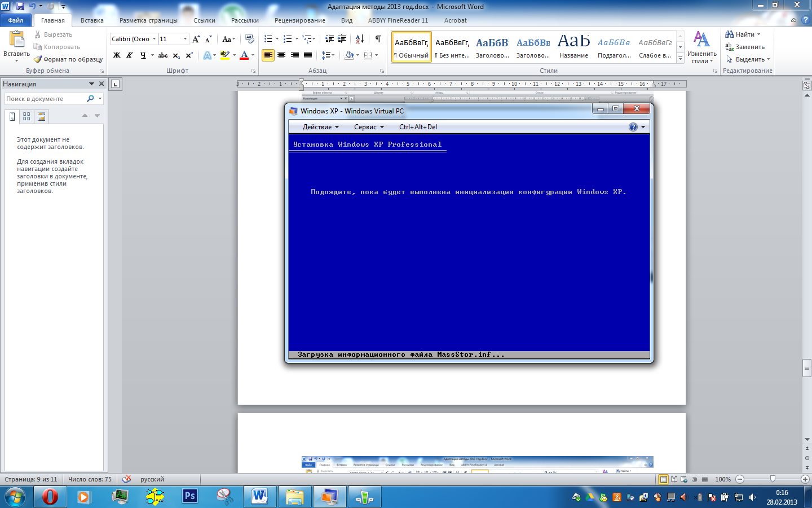Toggle strikethrough text

[163, 55]
